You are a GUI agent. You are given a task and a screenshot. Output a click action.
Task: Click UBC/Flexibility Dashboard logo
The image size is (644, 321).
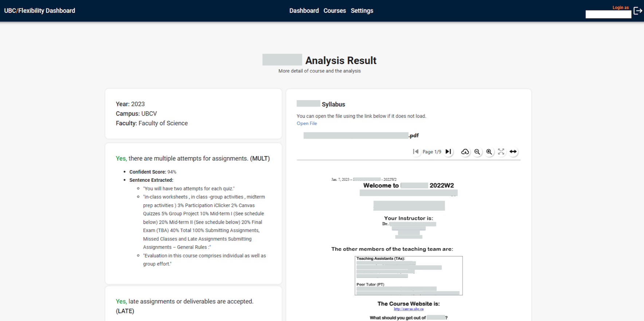click(40, 11)
